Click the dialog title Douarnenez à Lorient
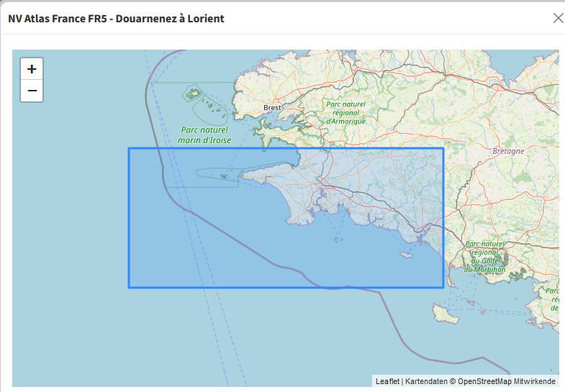Screen dimensions: 565x392 (x=116, y=19)
